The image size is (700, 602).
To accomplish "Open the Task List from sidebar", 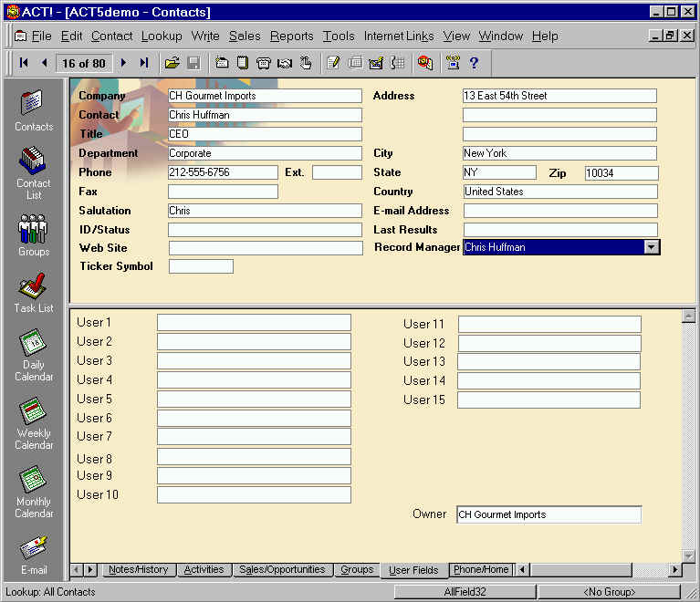I will (x=33, y=292).
